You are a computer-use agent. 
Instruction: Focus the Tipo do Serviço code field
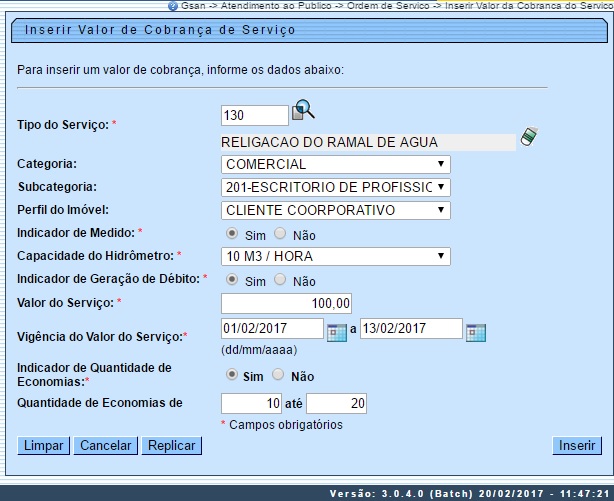tap(254, 116)
